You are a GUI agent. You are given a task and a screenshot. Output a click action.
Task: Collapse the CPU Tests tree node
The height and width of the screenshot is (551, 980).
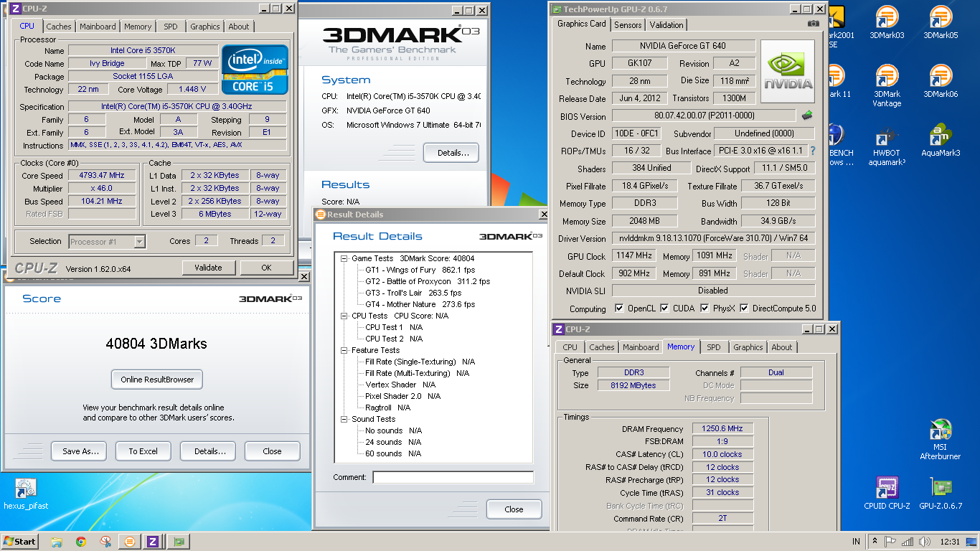click(x=344, y=316)
